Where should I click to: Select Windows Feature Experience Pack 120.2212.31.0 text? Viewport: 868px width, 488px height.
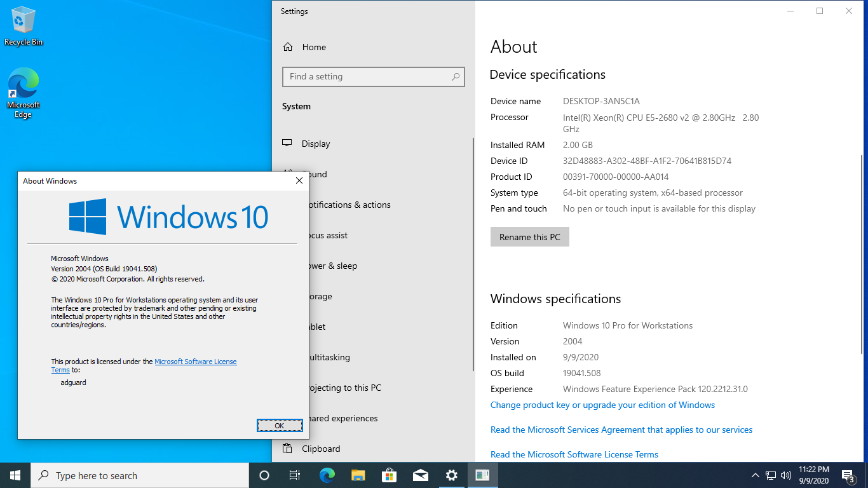[655, 389]
